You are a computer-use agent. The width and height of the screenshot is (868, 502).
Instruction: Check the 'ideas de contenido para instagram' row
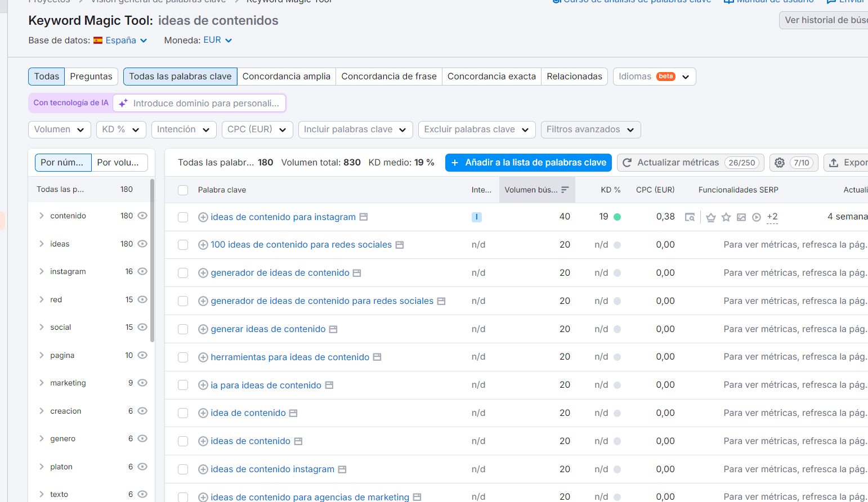coord(183,217)
